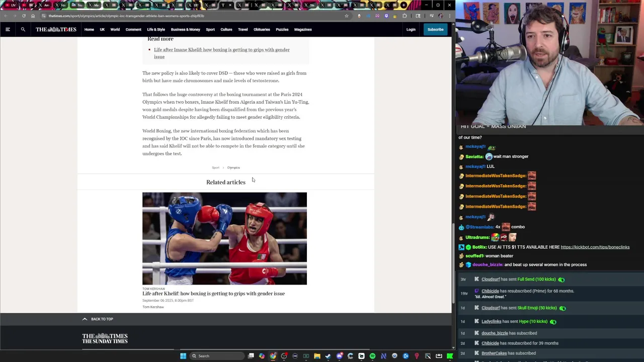Screen dimensions: 644x362
Task: Open Comment section in navigation
Action: 133,30
